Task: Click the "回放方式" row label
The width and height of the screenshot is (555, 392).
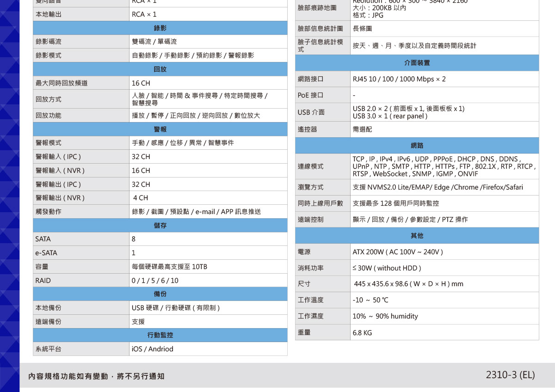Action: (49, 99)
